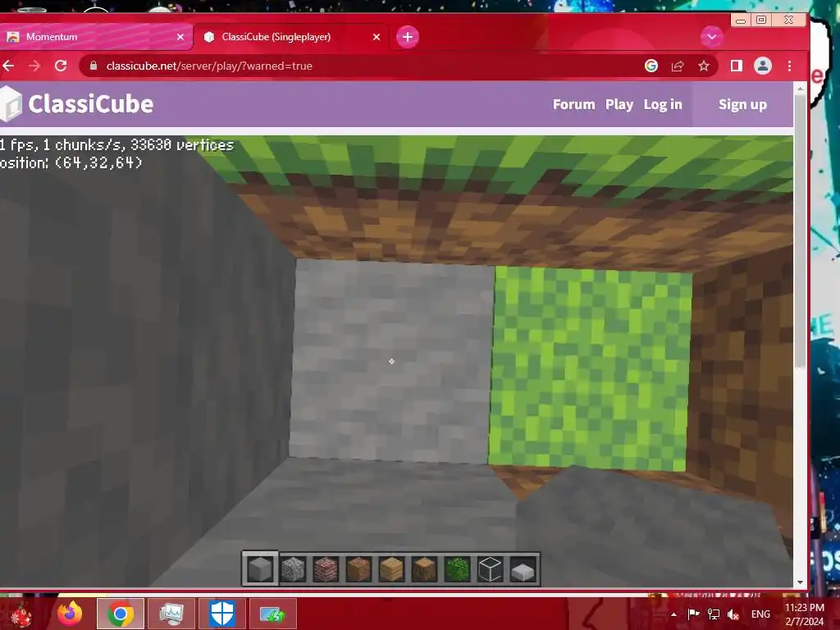Click scrollbar down arrow

pos(800,582)
